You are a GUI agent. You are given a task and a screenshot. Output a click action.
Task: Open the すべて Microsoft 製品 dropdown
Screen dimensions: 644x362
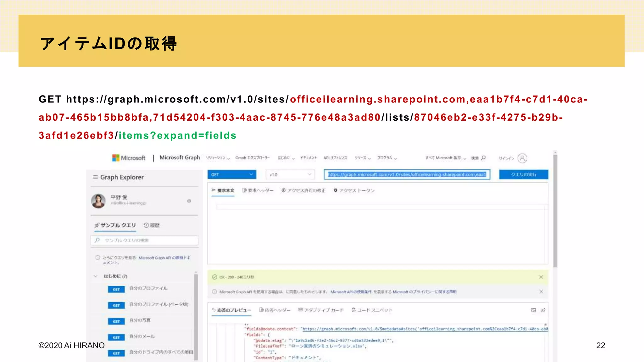click(x=446, y=158)
